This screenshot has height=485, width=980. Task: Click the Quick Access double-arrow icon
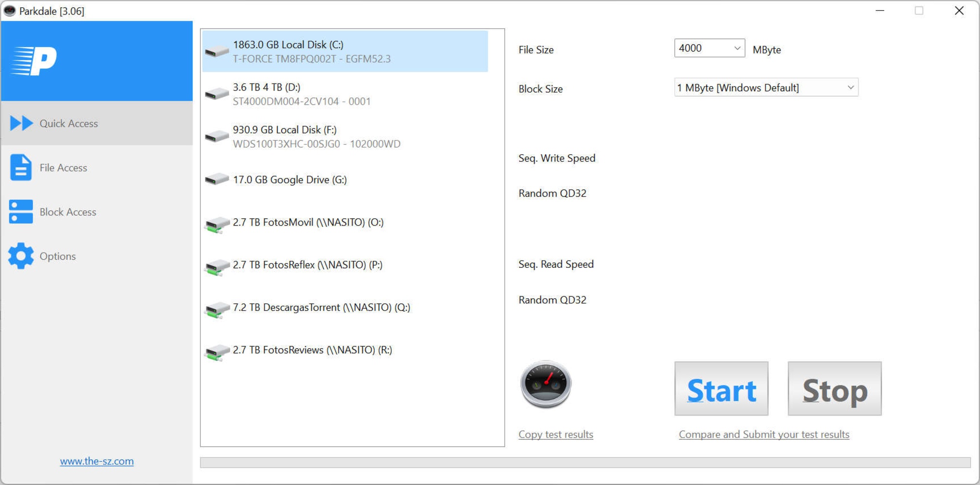21,123
